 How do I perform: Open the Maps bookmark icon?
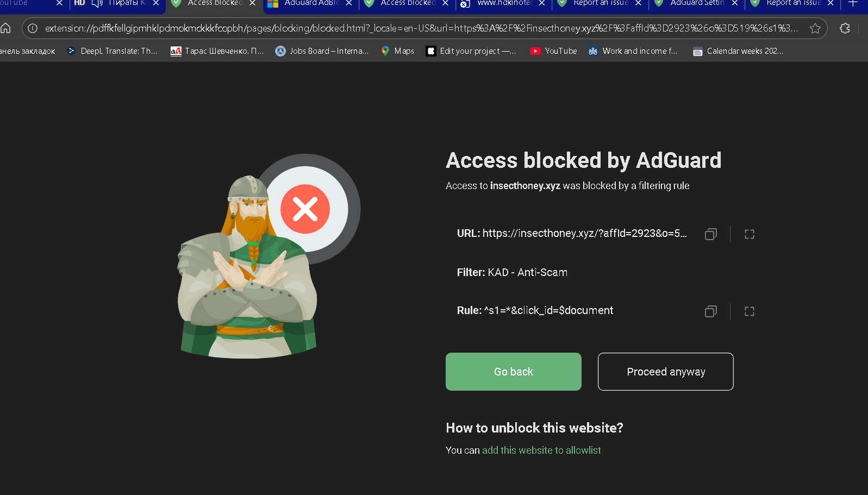(386, 51)
